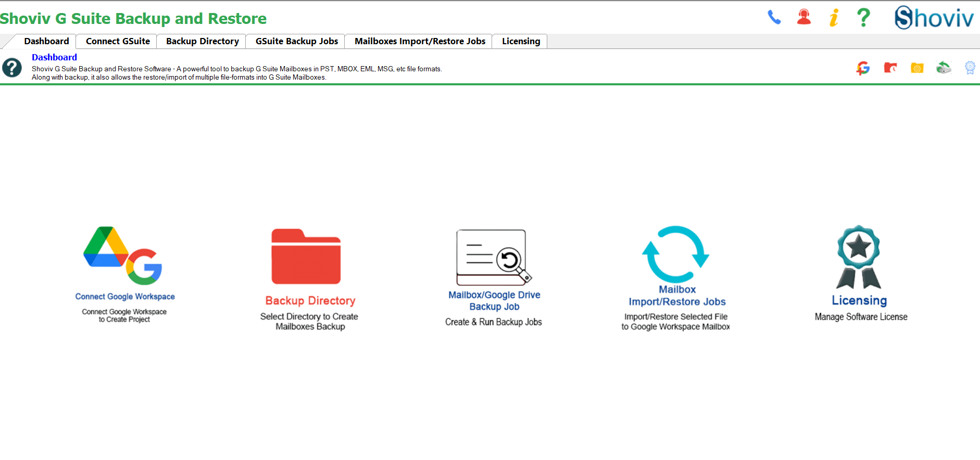This screenshot has height=460, width=980.
Task: Switch to the Dashboard tab
Action: pos(46,41)
